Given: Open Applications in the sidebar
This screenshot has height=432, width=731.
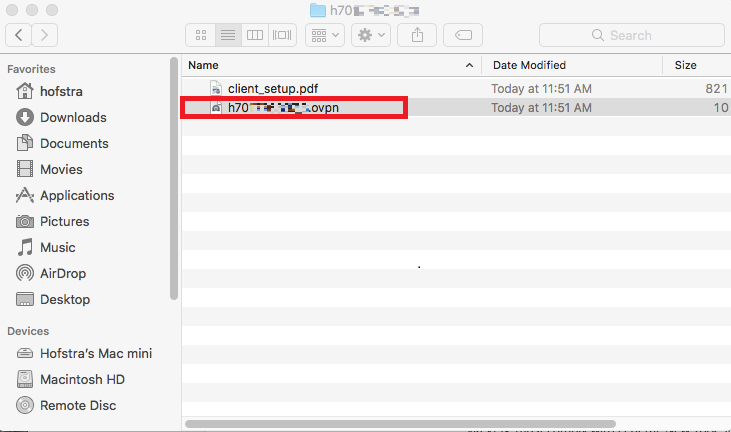Looking at the screenshot, I should tap(77, 196).
